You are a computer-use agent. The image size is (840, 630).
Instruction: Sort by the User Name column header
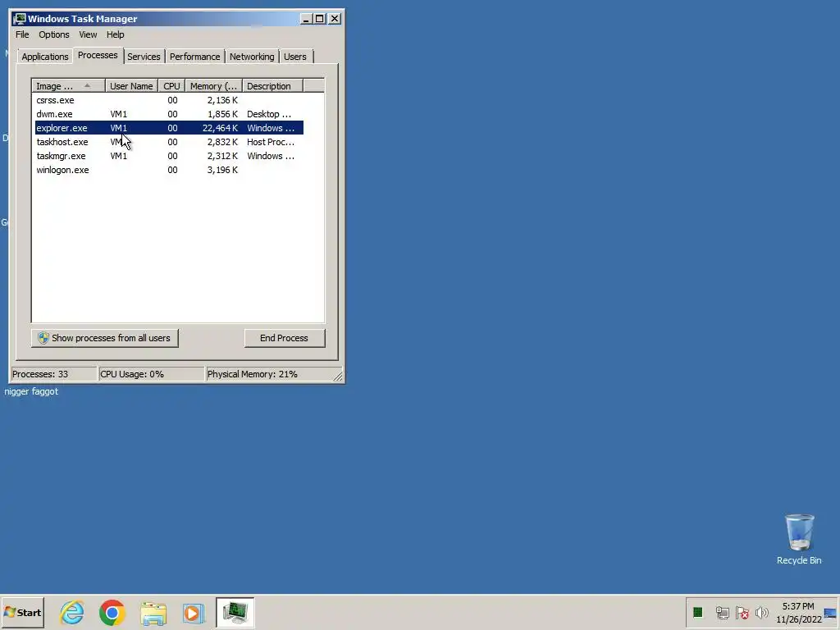(131, 85)
